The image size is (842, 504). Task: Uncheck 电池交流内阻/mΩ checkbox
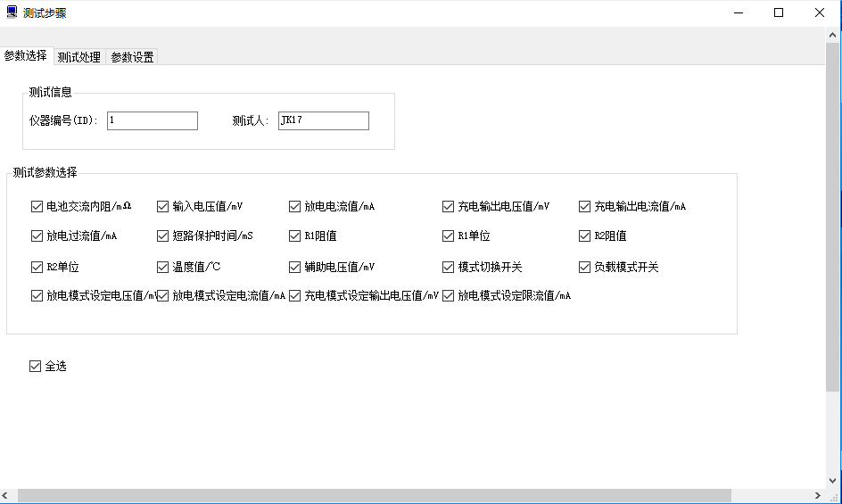(x=37, y=207)
